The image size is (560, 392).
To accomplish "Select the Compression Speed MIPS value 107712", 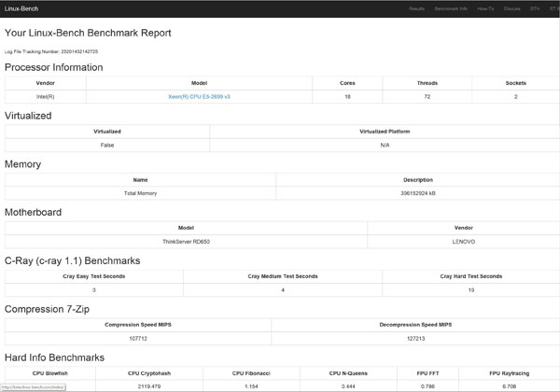I will click(x=138, y=339).
